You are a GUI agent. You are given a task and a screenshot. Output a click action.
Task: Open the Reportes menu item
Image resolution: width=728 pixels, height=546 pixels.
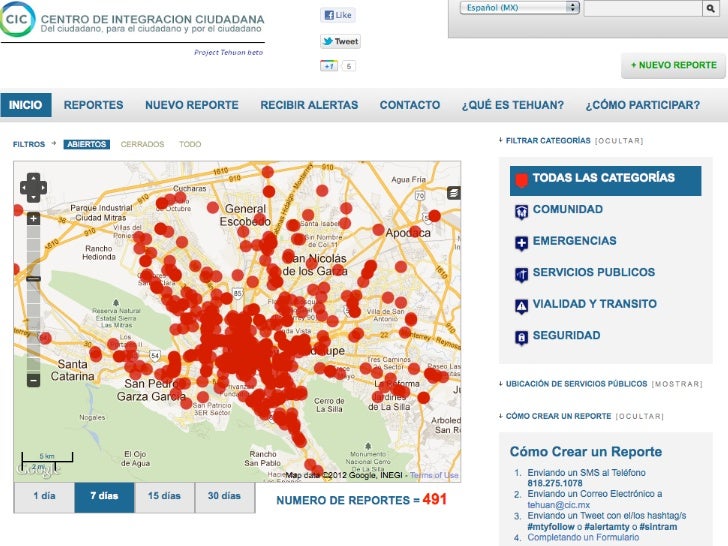point(93,105)
